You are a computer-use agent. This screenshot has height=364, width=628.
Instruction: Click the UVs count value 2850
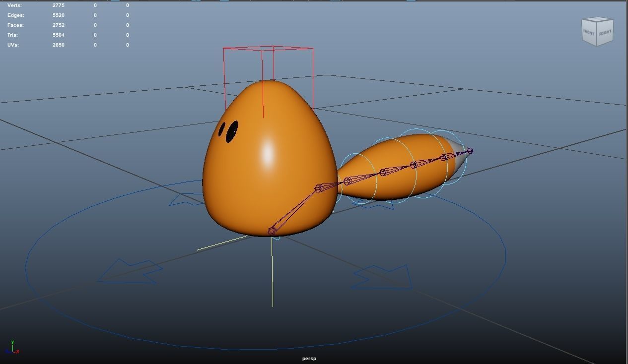point(58,45)
